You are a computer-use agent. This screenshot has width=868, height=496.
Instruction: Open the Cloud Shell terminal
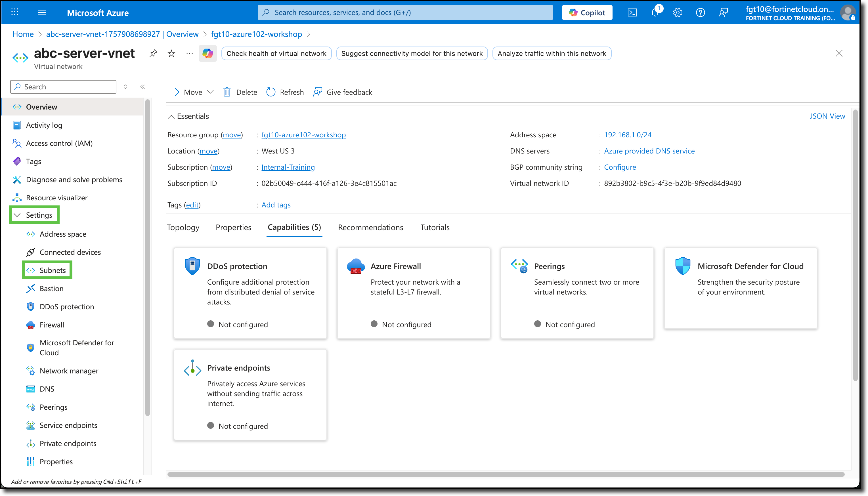point(632,12)
